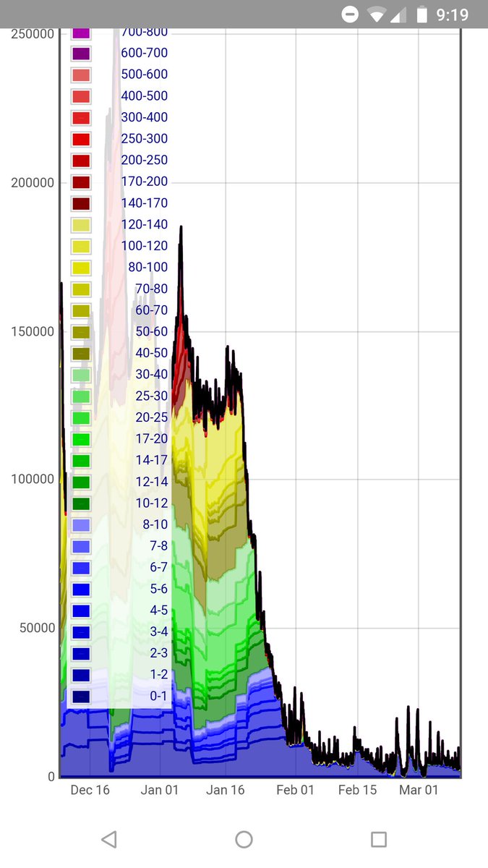Click the 120-140 legend color swatch
The image size is (488, 868).
[81, 225]
